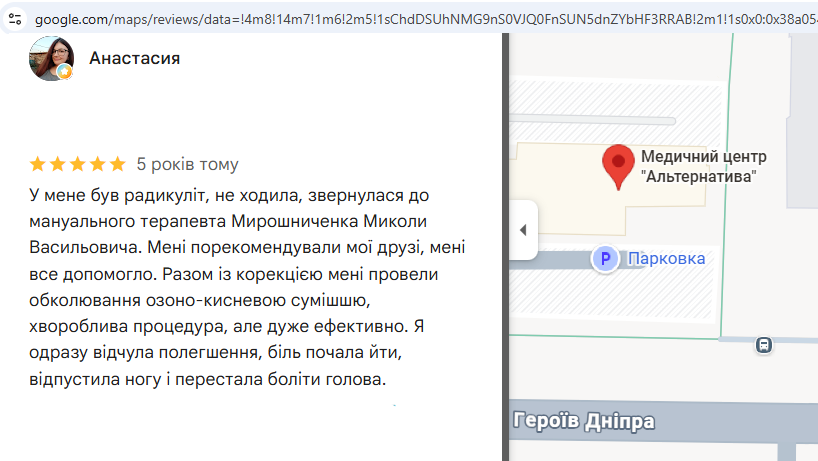Viewport: 818px width, 461px height.
Task: Open reviewer name Анастасия
Action: [x=135, y=58]
